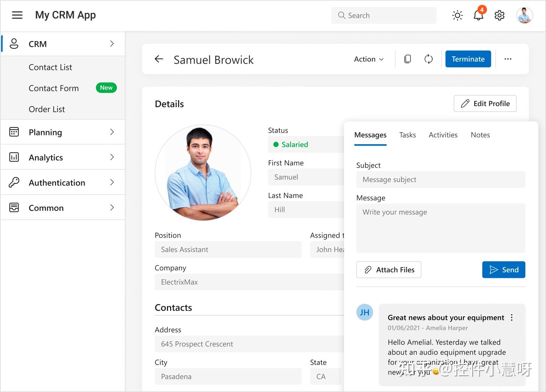Click the Company field ElectrixMax
Viewport: 546px width, 392px height.
[x=250, y=282]
